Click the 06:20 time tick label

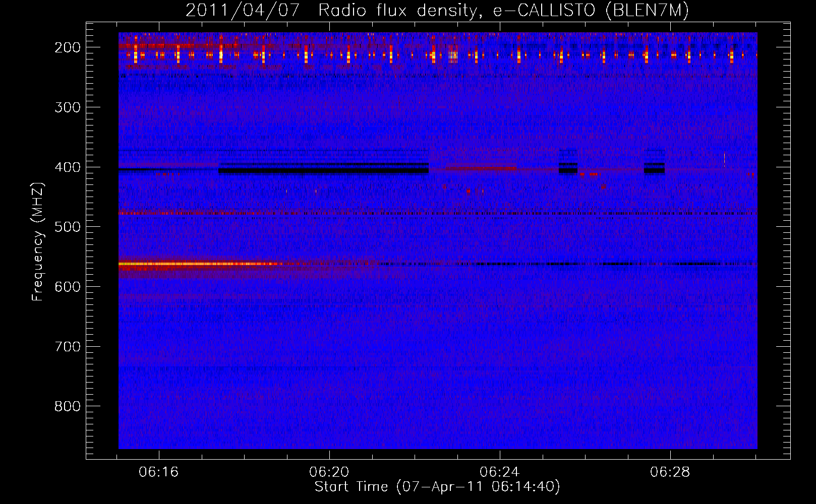pos(329,472)
